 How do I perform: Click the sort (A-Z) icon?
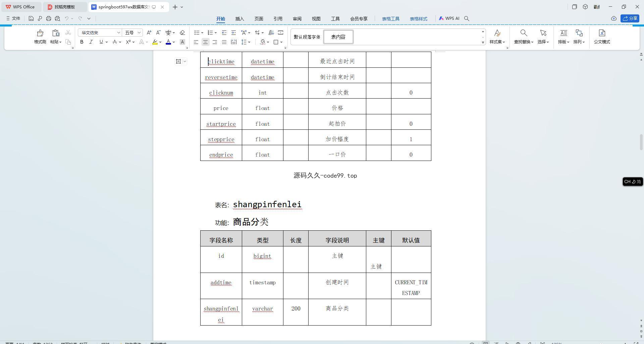271,33
